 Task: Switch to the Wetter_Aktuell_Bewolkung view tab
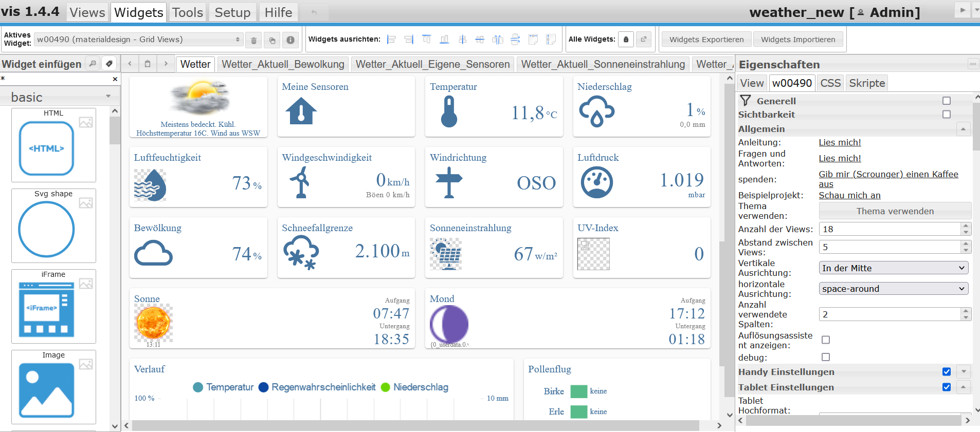click(283, 64)
